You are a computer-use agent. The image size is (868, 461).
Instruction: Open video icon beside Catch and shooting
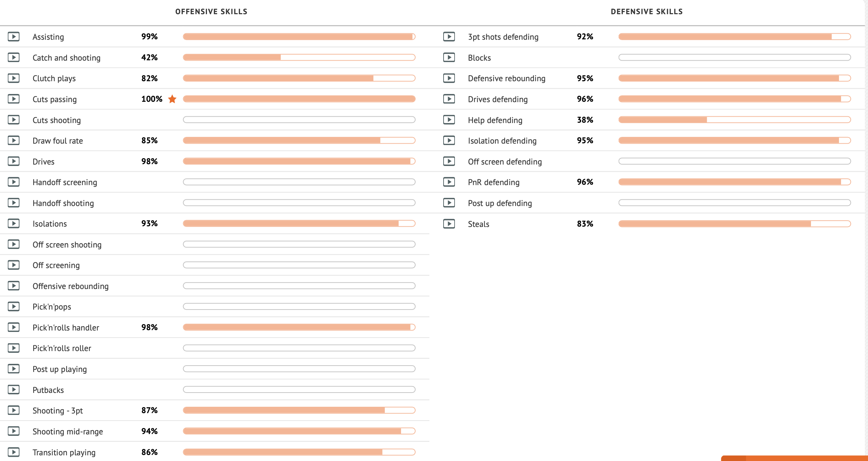[x=13, y=57]
